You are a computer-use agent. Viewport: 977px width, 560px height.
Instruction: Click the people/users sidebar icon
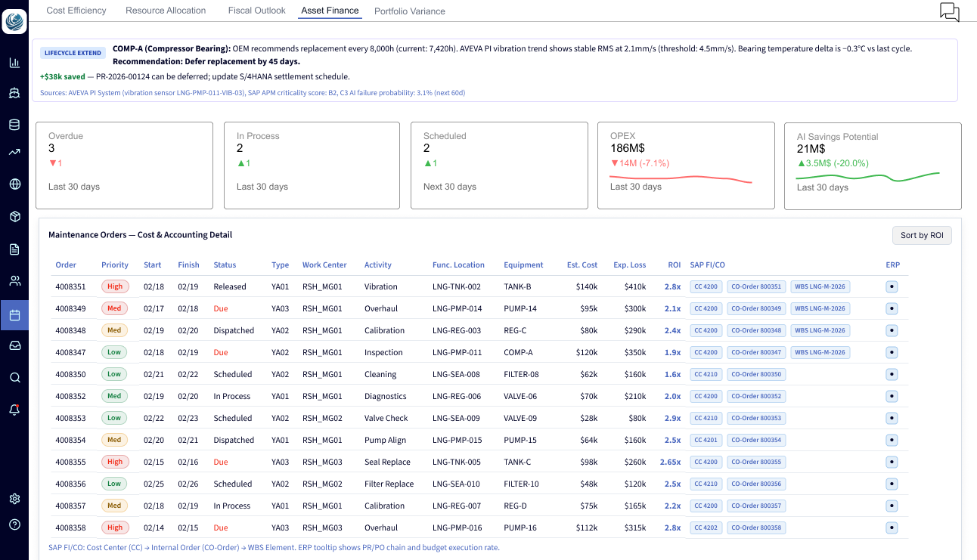pyautogui.click(x=14, y=281)
